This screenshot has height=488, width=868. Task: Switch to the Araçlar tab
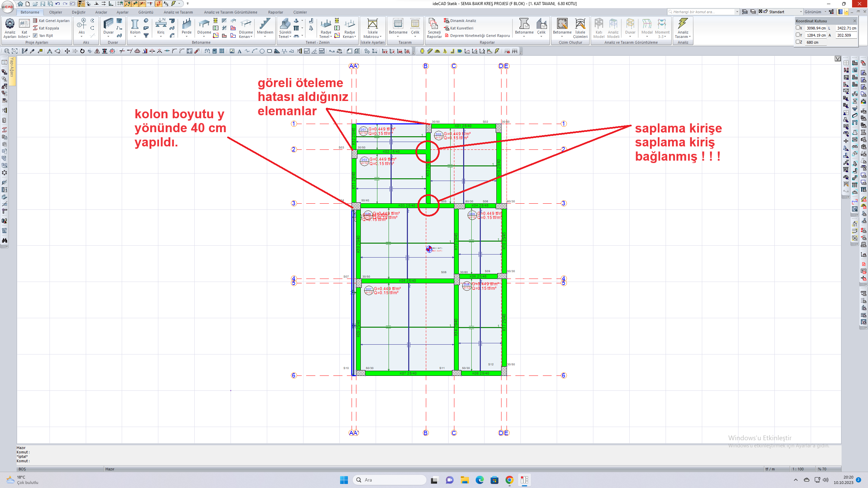coord(101,12)
